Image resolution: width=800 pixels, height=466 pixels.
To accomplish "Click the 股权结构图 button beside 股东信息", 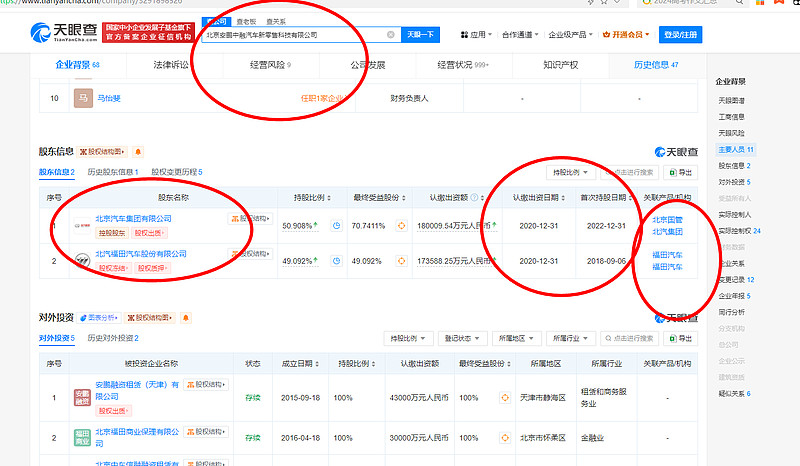I will (x=104, y=152).
